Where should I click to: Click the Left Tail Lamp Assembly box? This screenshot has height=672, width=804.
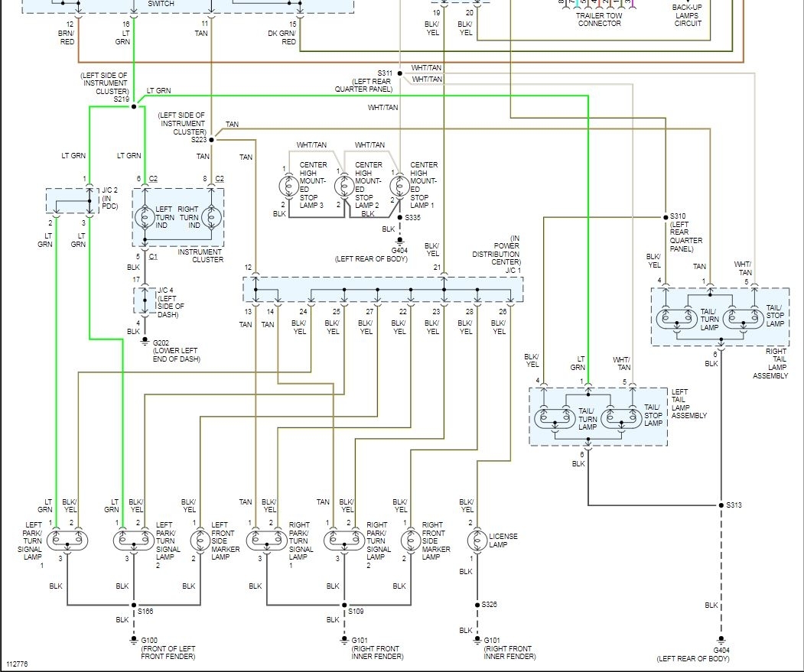(x=598, y=417)
